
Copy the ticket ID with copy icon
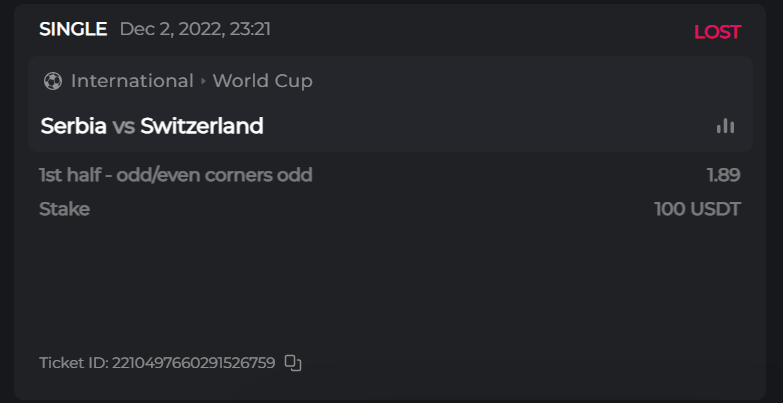click(293, 362)
